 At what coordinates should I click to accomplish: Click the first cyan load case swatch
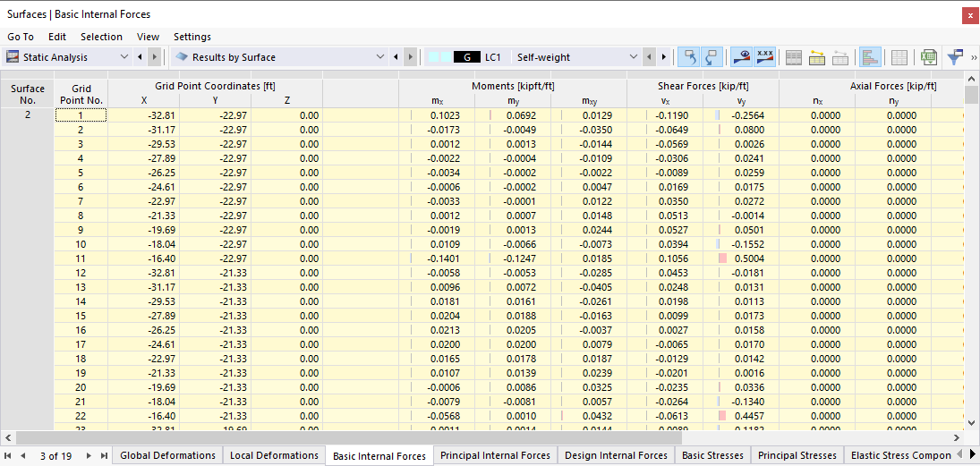[x=433, y=57]
